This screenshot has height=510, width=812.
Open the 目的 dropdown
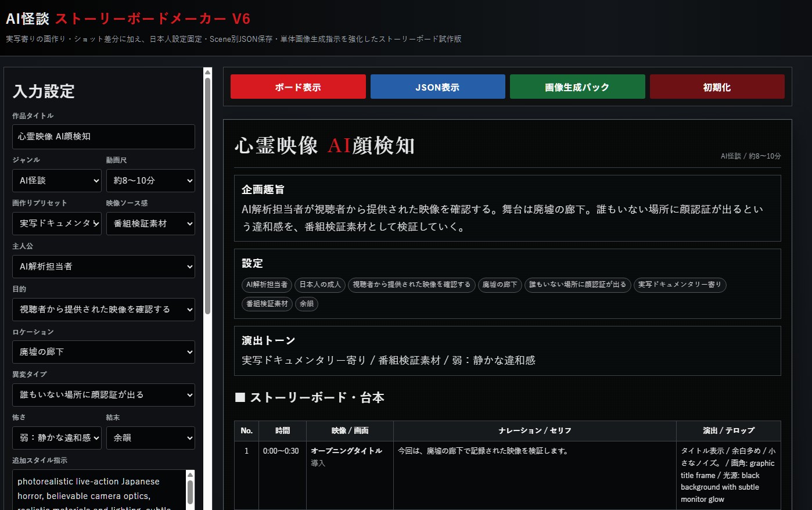[103, 310]
